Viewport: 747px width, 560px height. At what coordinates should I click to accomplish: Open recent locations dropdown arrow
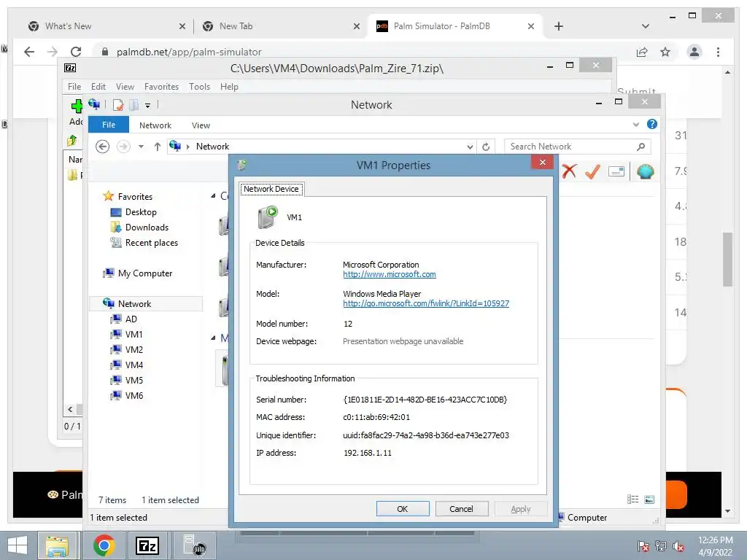point(141,147)
